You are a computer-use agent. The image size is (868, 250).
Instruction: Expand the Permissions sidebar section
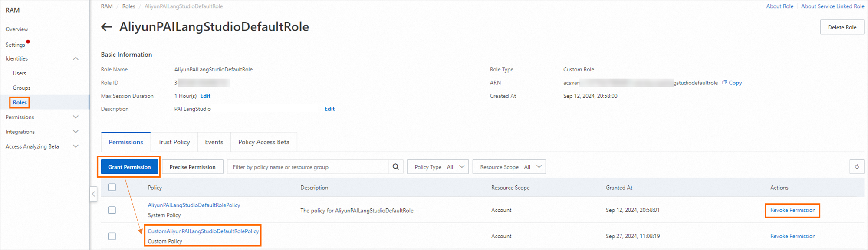click(76, 117)
